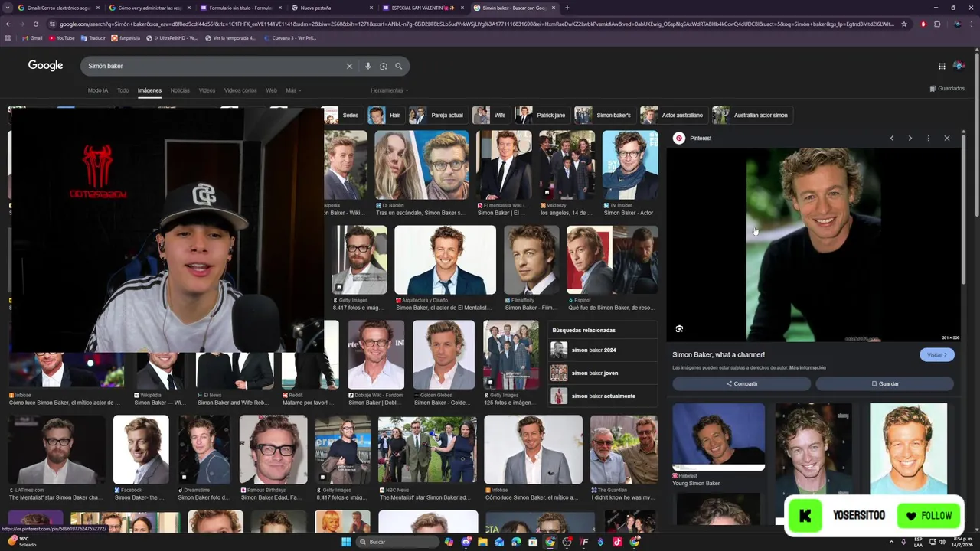This screenshot has width=980, height=551.
Task: Open the Arquitectura y Diseño image result
Action: click(445, 260)
